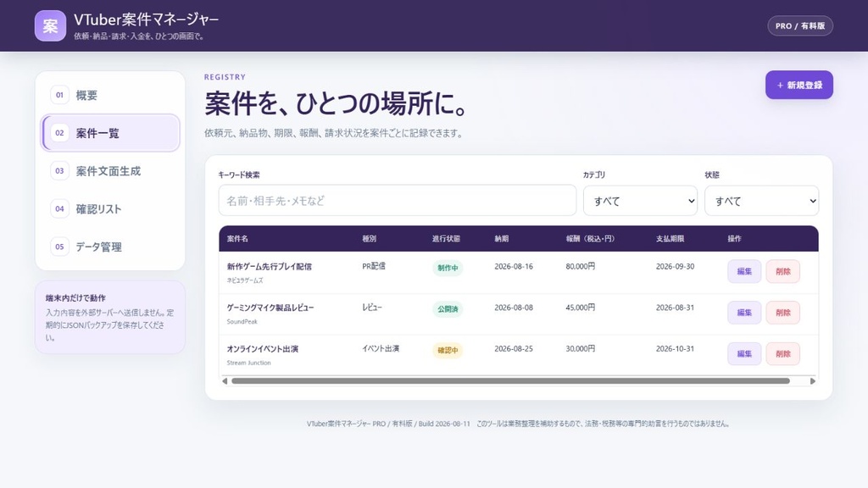The image size is (868, 488).
Task: Click the 2026-08-08 delivery date
Action: point(514,308)
